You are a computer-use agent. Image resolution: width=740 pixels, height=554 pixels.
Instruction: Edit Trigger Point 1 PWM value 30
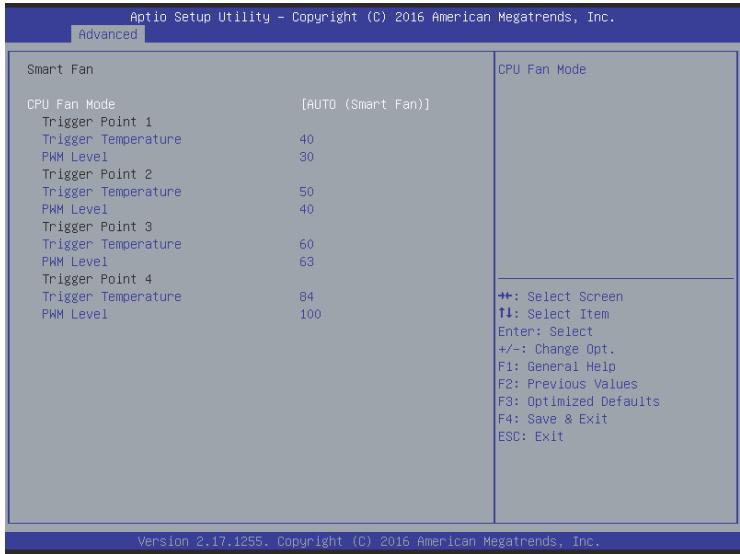[x=306, y=157]
